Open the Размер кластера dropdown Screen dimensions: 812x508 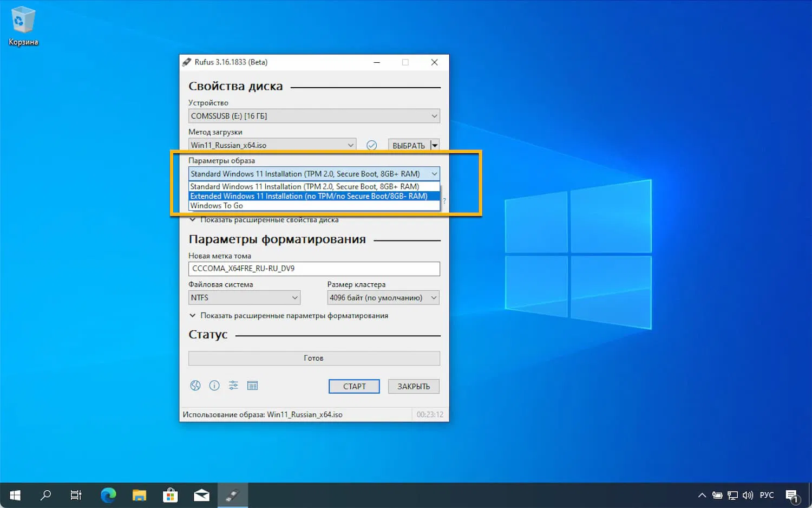383,297
